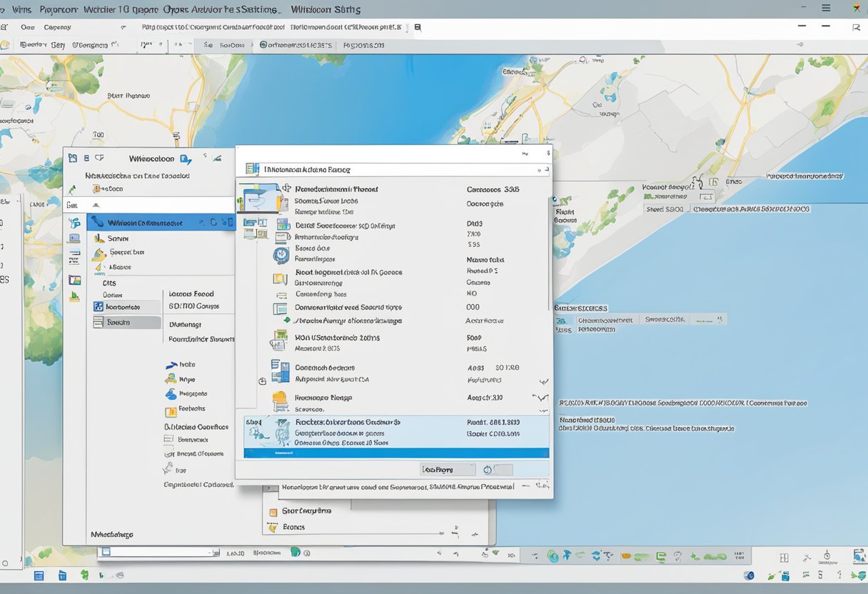Click the blue progress bar in the highlighted row

[396, 453]
